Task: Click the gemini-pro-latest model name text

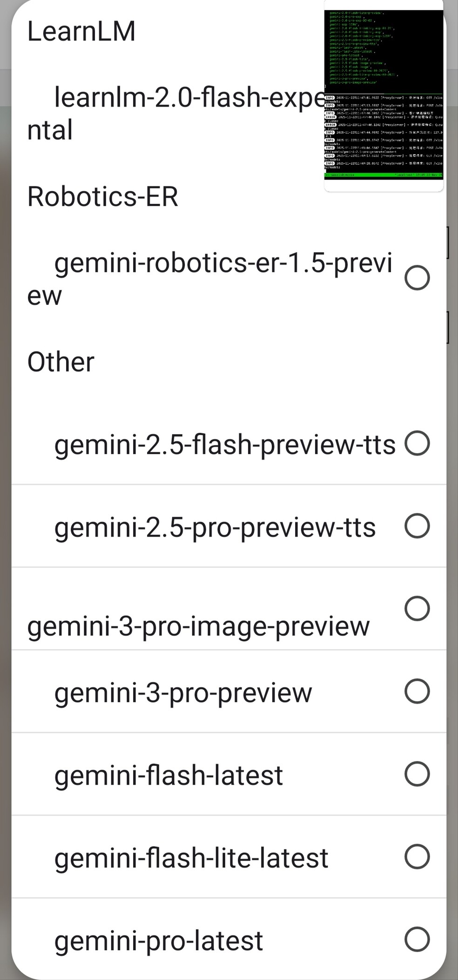Action: click(159, 940)
